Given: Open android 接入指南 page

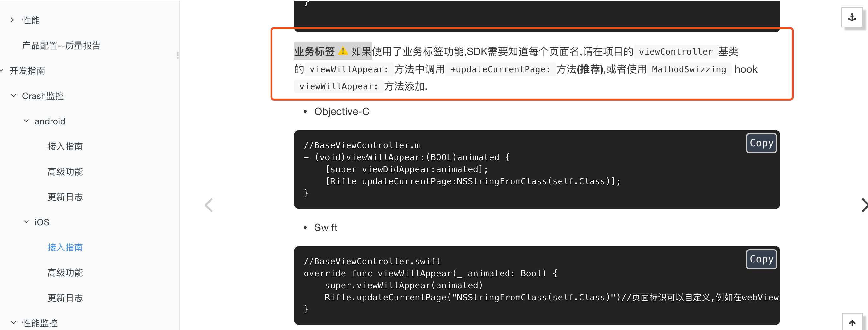Looking at the screenshot, I should click(65, 146).
